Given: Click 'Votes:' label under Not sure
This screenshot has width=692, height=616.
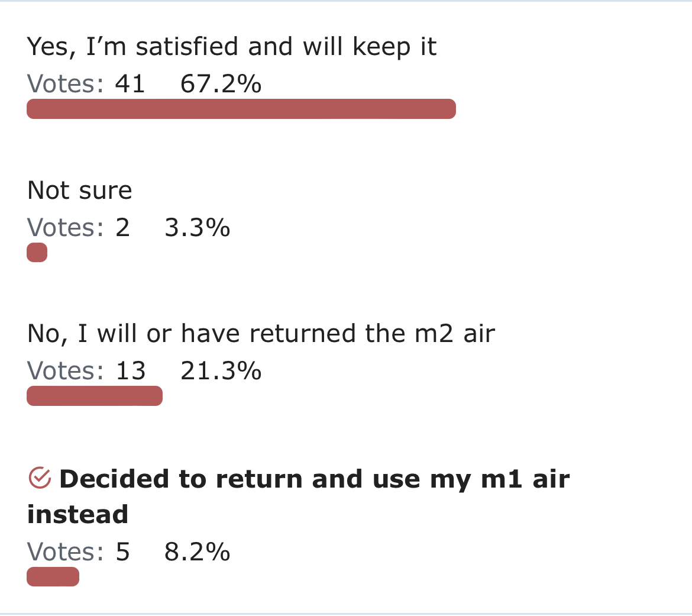Looking at the screenshot, I should 66,228.
